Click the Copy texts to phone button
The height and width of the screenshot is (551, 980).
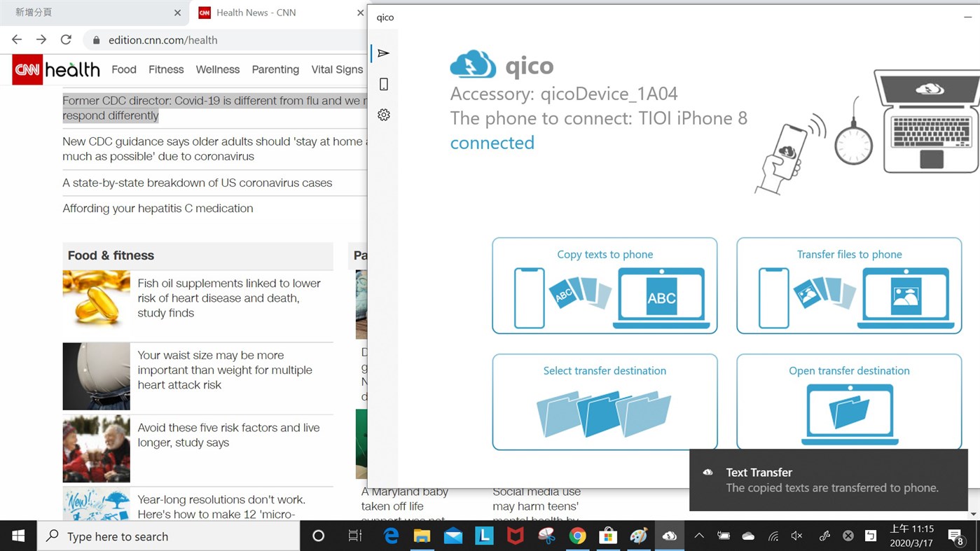click(x=604, y=285)
